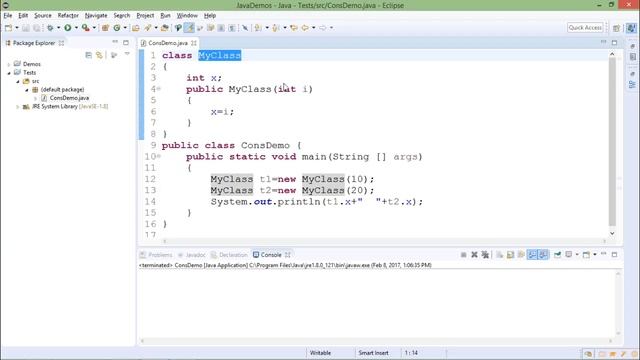Viewport: 640px width, 360px height.
Task: Click the Next Annotation toolbar icon
Action: point(258,28)
